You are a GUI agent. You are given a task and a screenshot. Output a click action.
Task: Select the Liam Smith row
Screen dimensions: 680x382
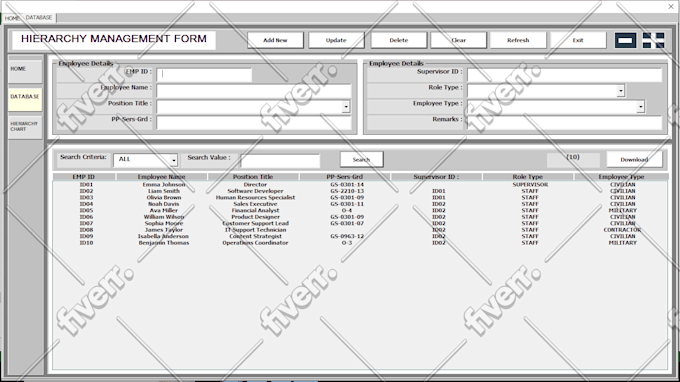(360, 191)
